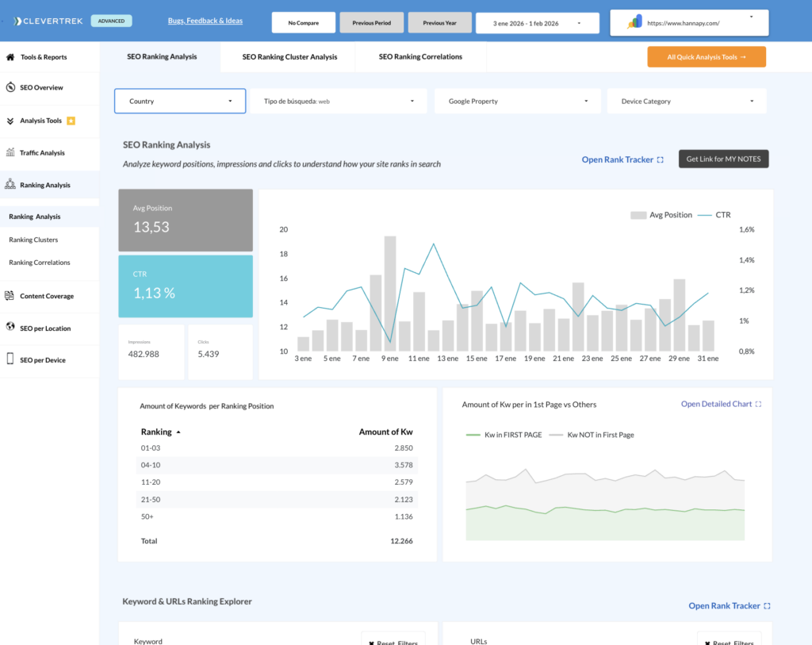Toggle Previous Period comparison

(371, 23)
